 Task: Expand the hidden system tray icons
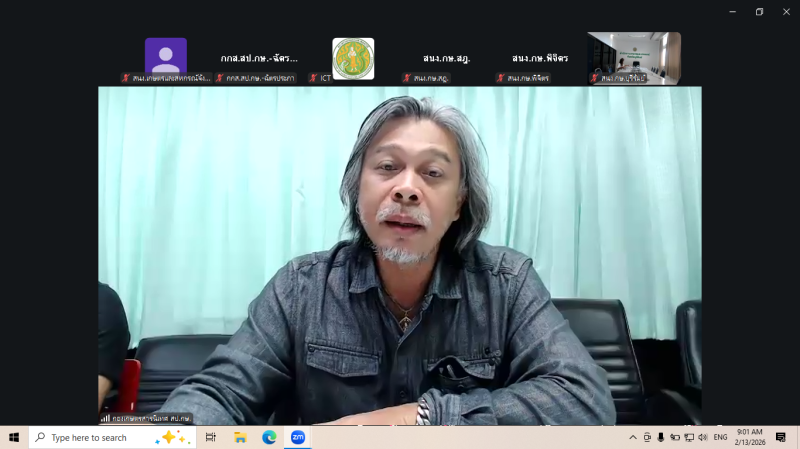tap(632, 437)
